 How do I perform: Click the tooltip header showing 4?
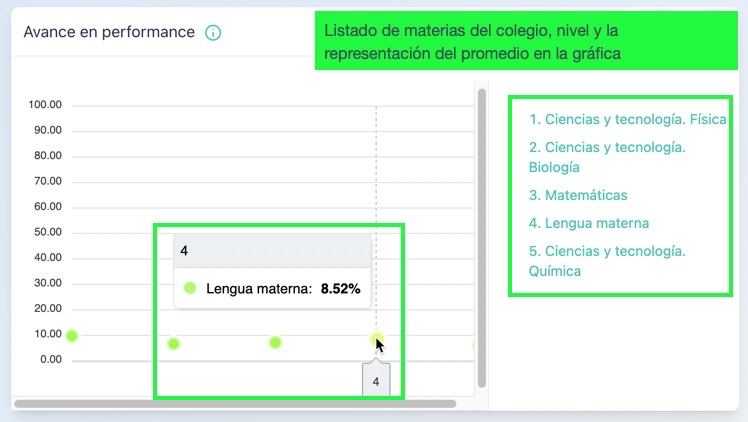coord(271,250)
